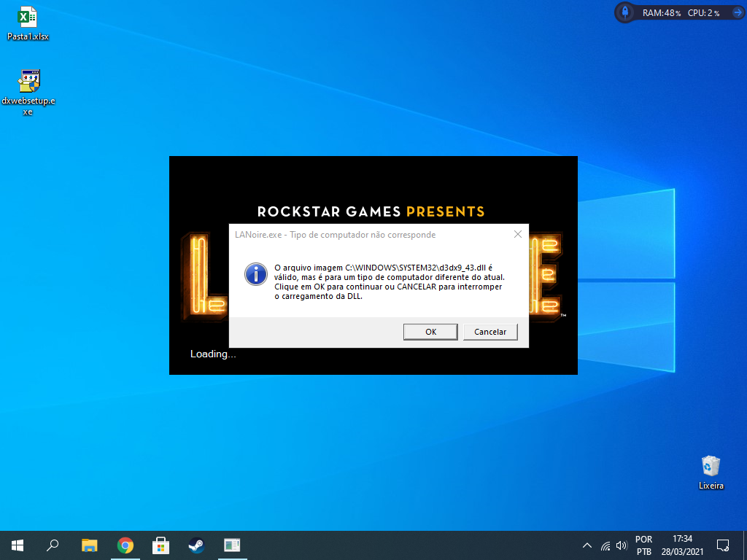
Task: Open Steam from the taskbar
Action: 196,545
